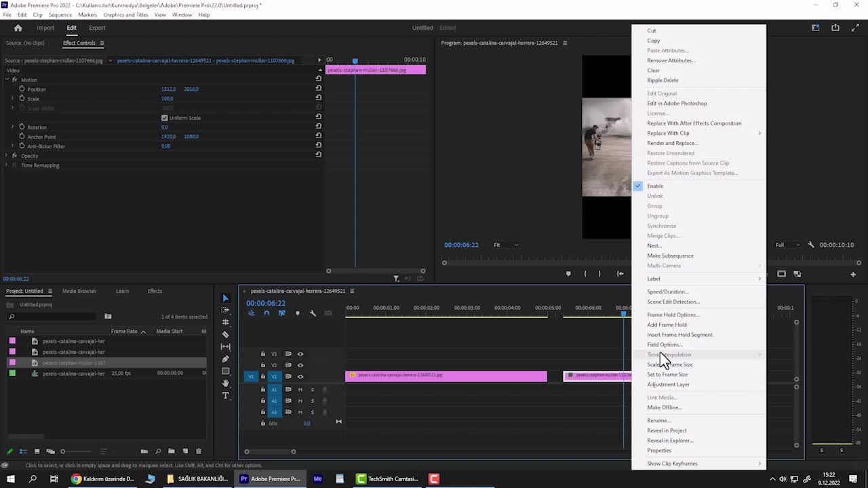Click the Home icon in workspace bar
The width and height of the screenshot is (868, 488).
pyautogui.click(x=18, y=28)
